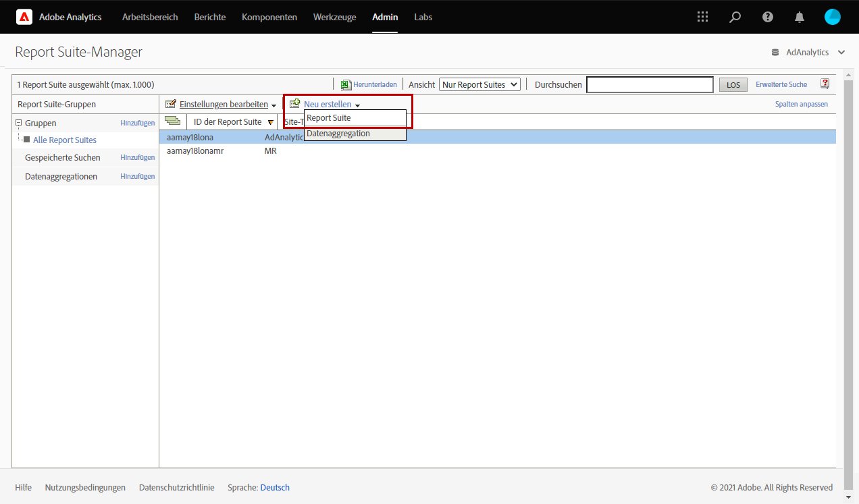Open the notifications bell icon
Screen dimensions: 859x504
800,17
